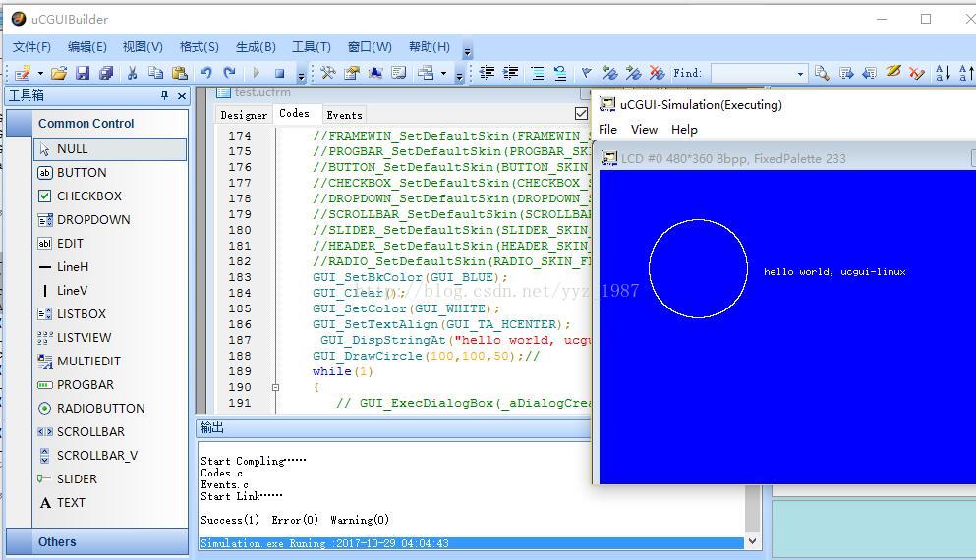
Task: Pin the toolbox panel
Action: [164, 96]
